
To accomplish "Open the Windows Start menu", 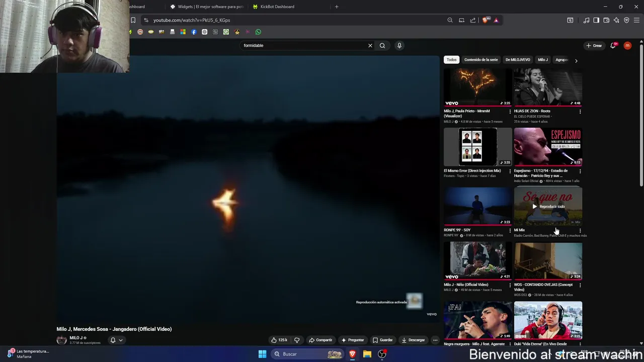I will (x=262, y=354).
